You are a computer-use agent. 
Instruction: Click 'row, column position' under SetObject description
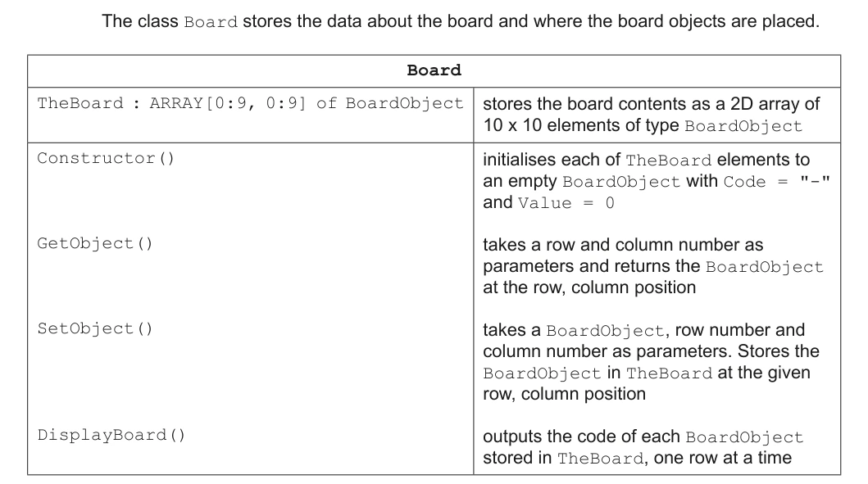[564, 394]
